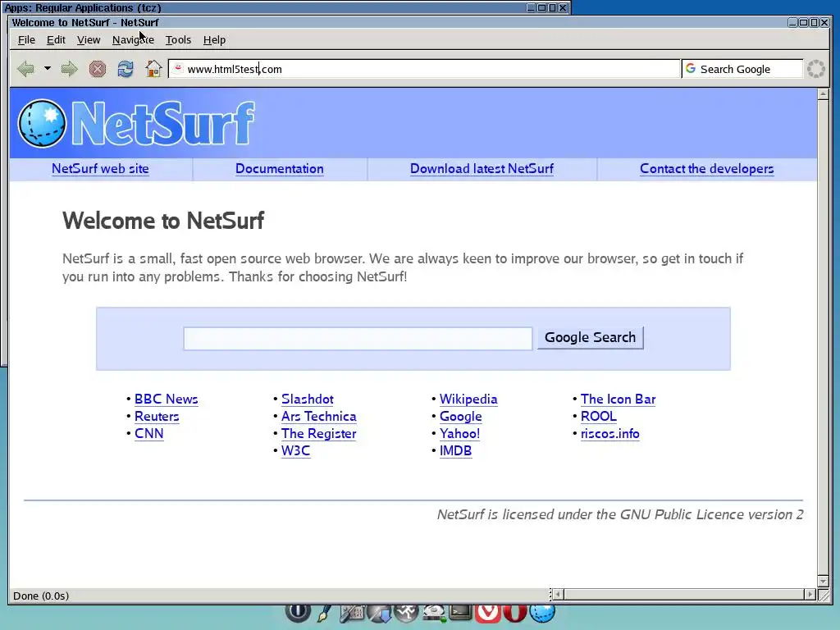Open the NetSurf web site link
Image resolution: width=840 pixels, height=630 pixels.
(100, 168)
